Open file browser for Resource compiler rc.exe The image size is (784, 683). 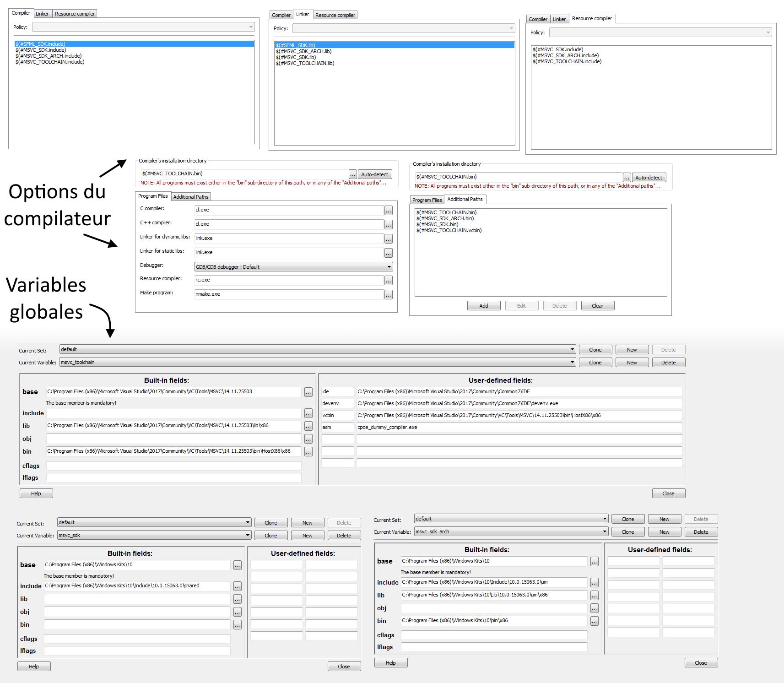pos(388,280)
